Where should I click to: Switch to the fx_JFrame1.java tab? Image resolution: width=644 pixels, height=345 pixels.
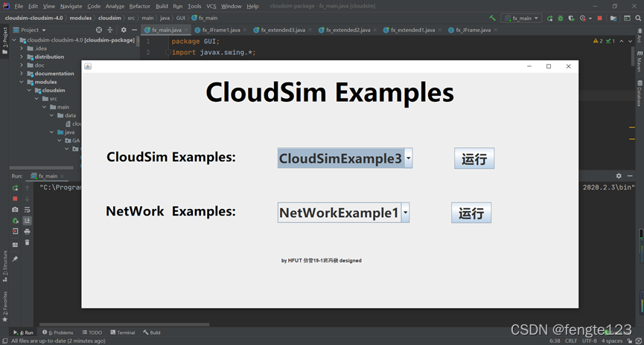tap(221, 30)
